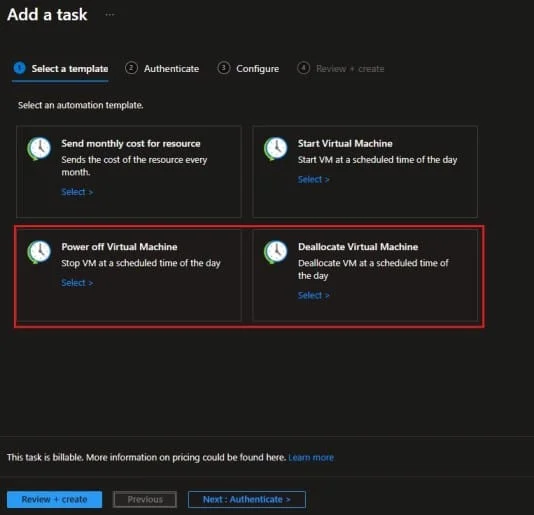
Task: Click the 'Select an automation template.' text
Action: (81, 105)
